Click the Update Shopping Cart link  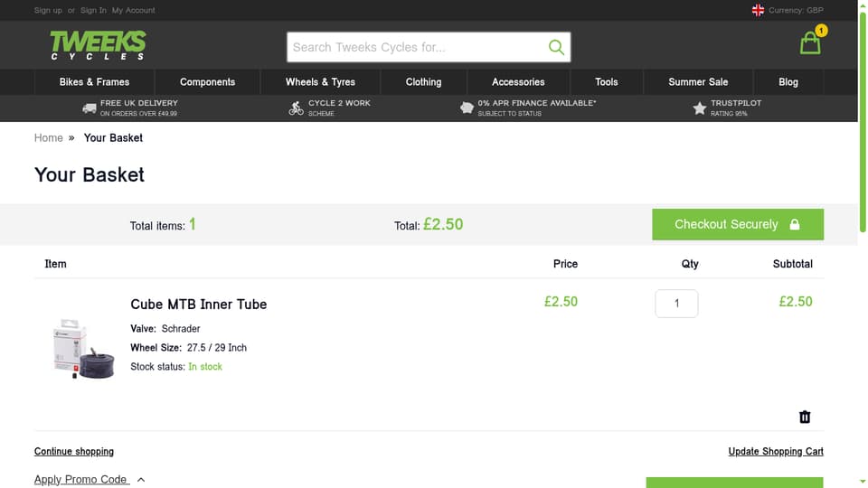tap(776, 452)
